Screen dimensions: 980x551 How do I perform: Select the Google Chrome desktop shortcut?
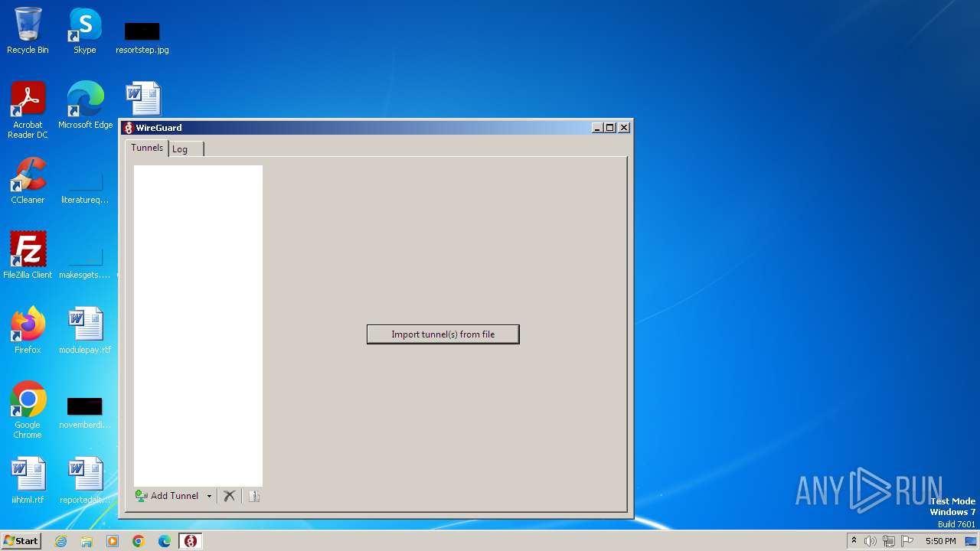click(x=28, y=410)
